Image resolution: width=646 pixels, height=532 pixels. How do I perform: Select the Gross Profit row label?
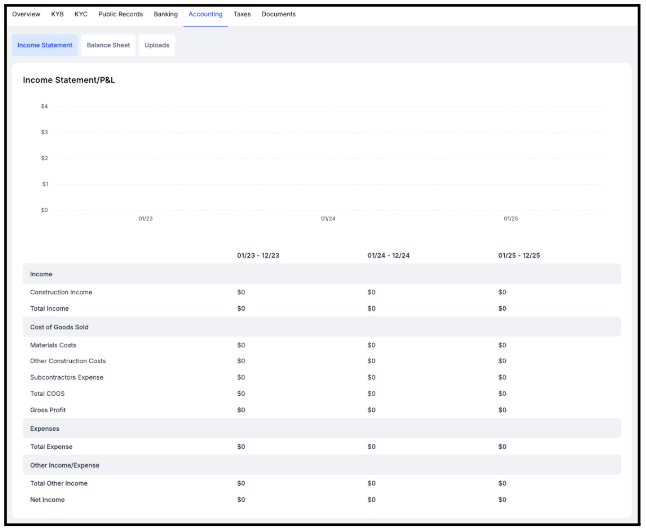pyautogui.click(x=48, y=410)
